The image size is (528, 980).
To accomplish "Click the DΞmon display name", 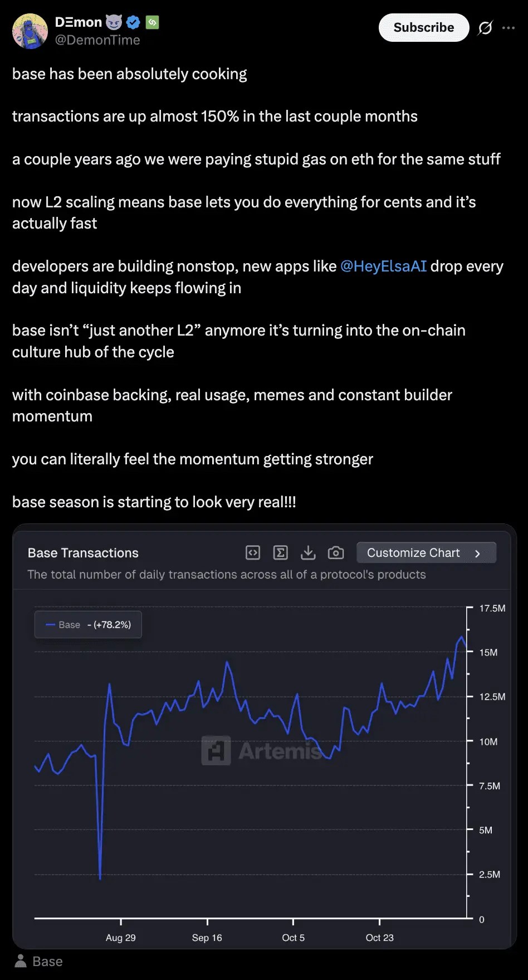I will coord(79,22).
